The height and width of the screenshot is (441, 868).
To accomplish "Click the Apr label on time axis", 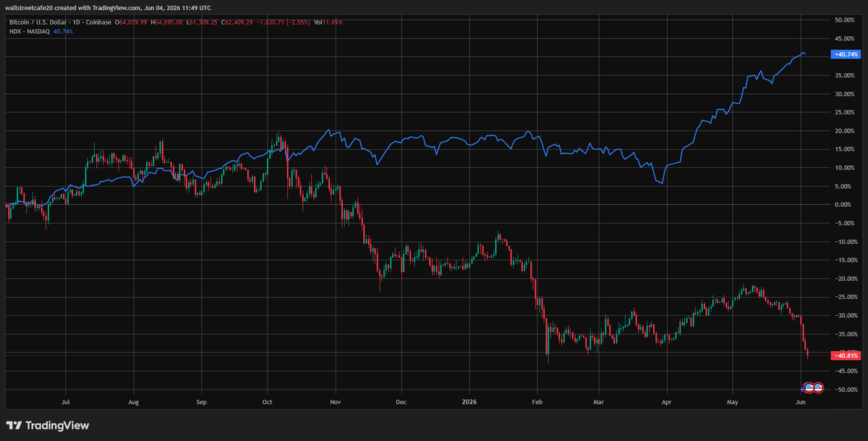I will pos(666,400).
